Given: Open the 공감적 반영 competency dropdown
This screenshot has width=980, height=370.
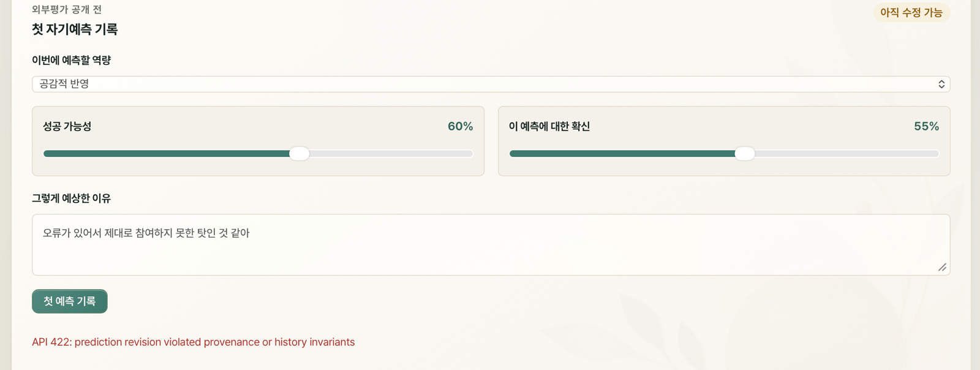Looking at the screenshot, I should [491, 84].
